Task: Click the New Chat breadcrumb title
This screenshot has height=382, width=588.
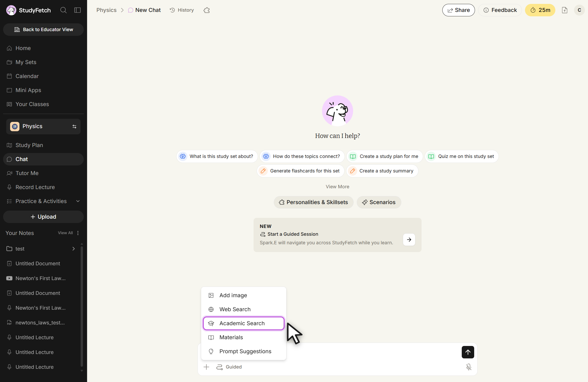Action: [144, 10]
